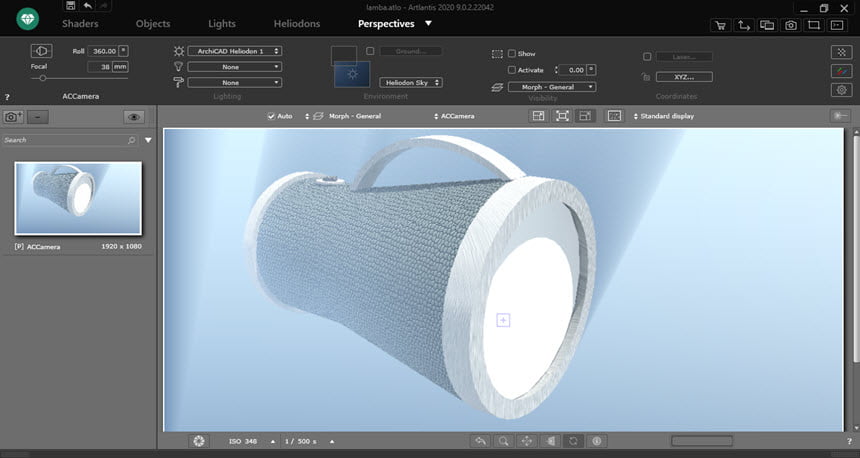The image size is (860, 458).
Task: Click the Ground... button
Action: pyautogui.click(x=411, y=51)
